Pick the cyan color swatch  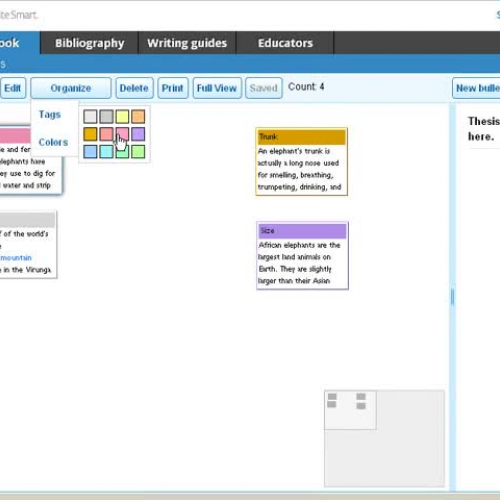point(106,151)
